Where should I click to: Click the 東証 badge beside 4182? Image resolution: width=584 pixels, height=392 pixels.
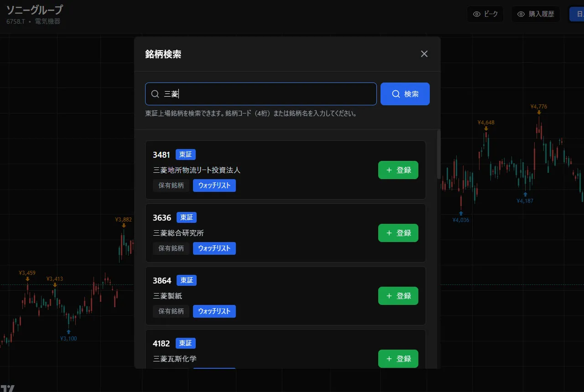[x=185, y=343]
